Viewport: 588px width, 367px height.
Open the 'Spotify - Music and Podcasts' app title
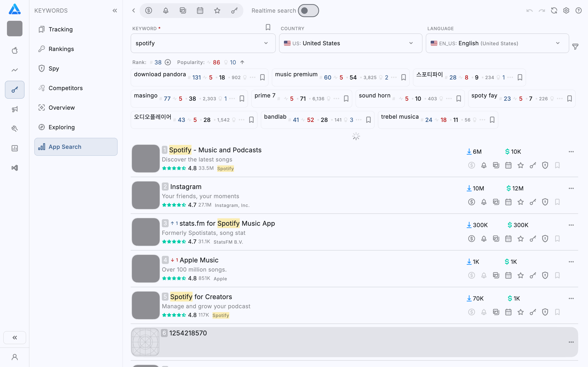tap(215, 150)
